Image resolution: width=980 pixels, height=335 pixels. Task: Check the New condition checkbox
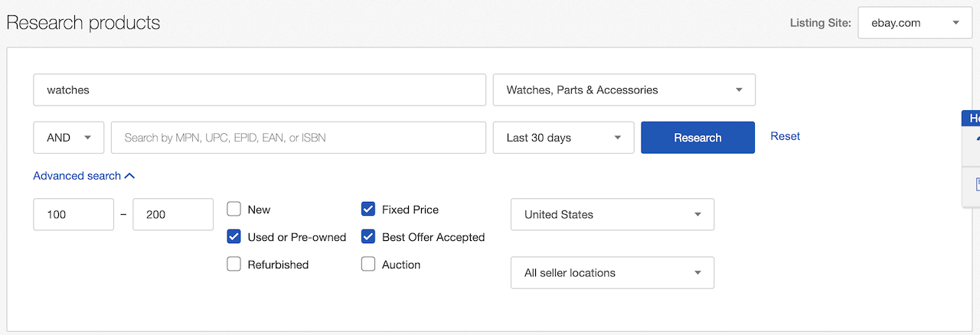point(234,210)
